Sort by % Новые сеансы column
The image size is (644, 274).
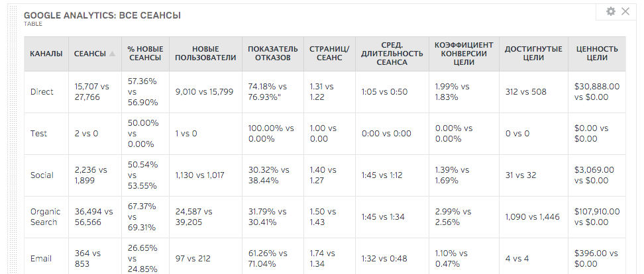point(146,54)
